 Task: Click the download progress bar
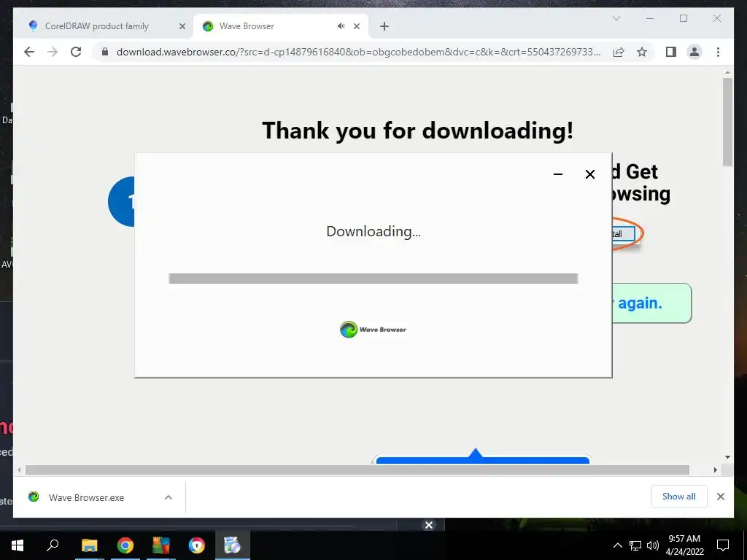373,279
